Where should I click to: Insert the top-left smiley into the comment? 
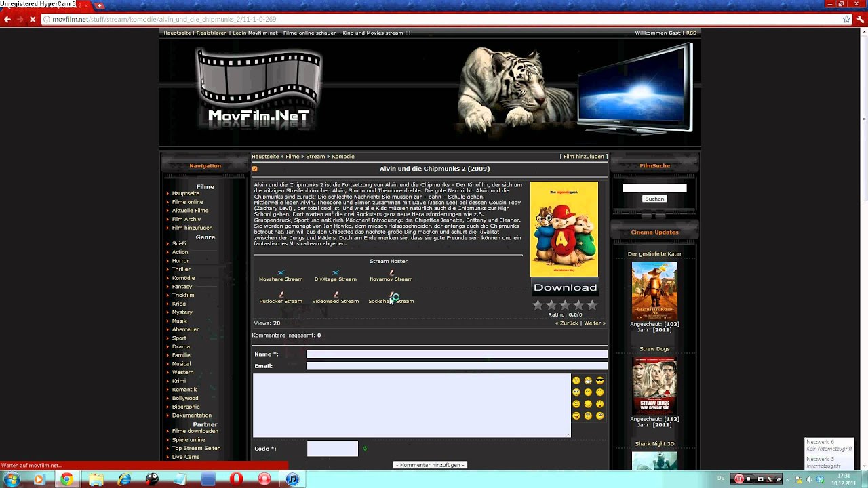point(576,380)
